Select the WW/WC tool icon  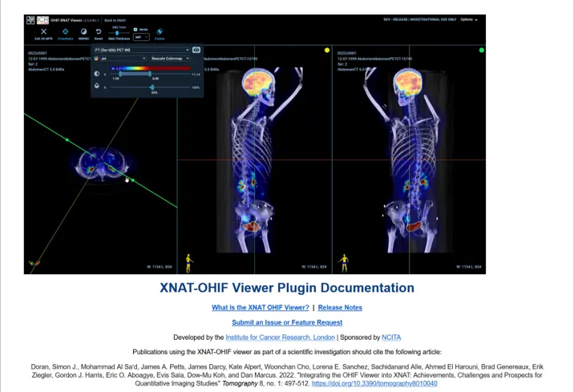coord(83,31)
